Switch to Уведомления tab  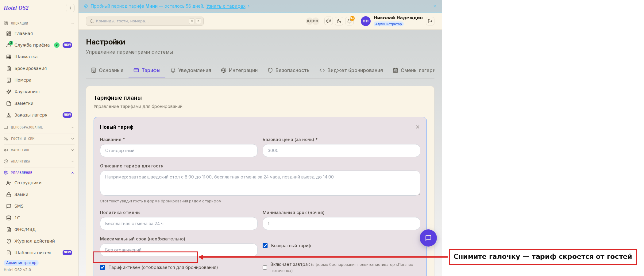[x=191, y=70]
